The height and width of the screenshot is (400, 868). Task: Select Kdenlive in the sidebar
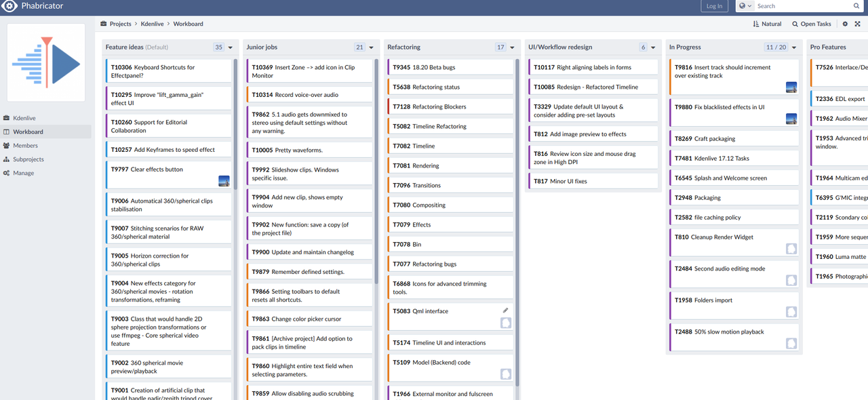(46, 118)
